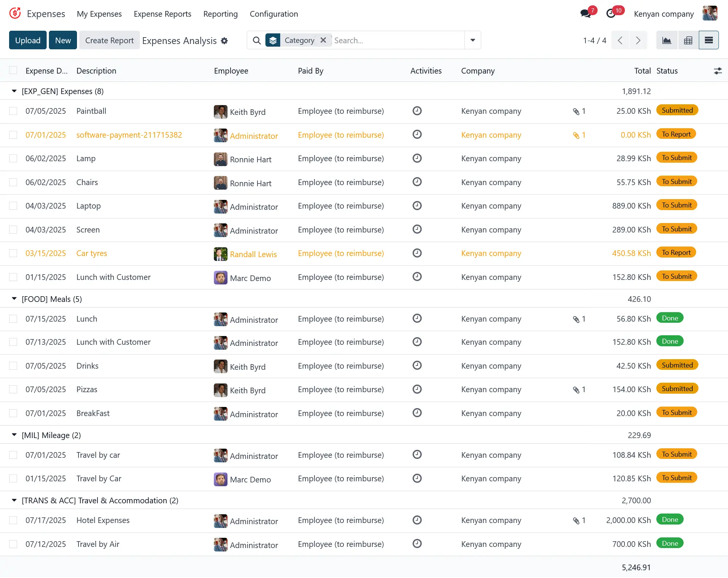Open the search options dropdown arrow

coord(472,40)
